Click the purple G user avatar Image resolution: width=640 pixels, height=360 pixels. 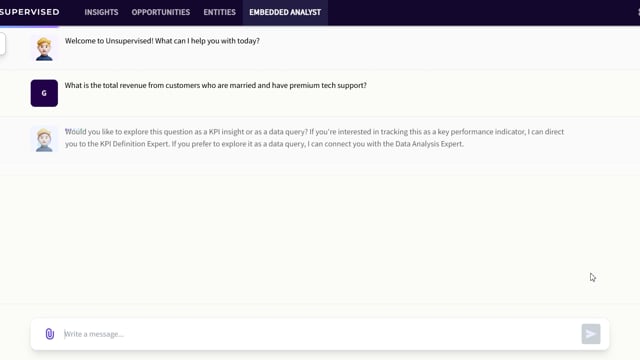tap(44, 93)
